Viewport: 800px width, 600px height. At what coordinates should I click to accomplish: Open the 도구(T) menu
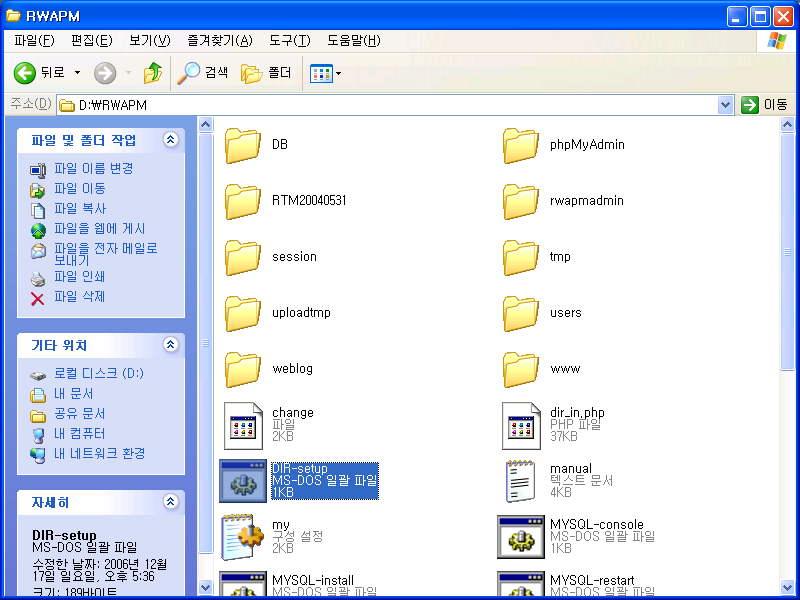(289, 41)
